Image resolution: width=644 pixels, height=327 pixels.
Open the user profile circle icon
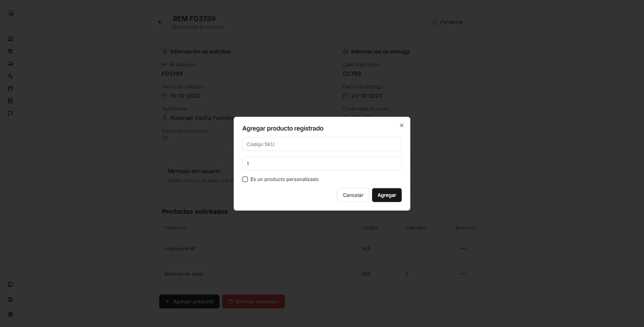coord(10,314)
